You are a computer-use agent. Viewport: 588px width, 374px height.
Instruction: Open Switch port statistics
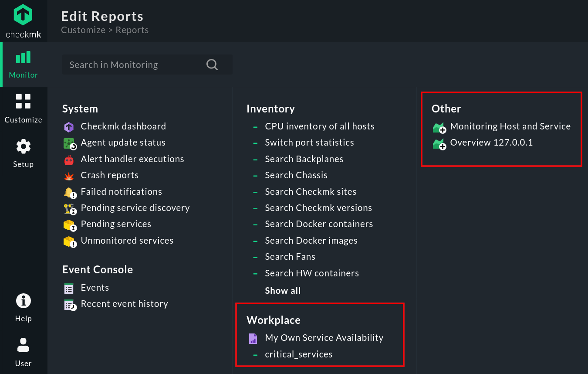tap(309, 142)
